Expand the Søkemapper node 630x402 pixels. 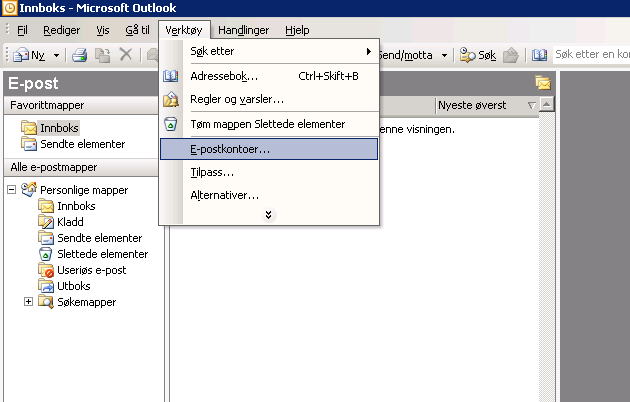[29, 302]
